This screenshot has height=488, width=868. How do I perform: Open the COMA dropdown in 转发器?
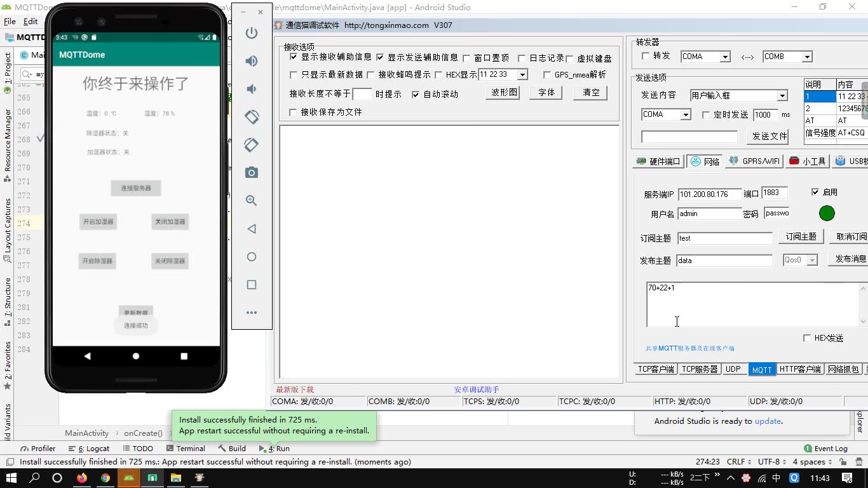point(725,57)
